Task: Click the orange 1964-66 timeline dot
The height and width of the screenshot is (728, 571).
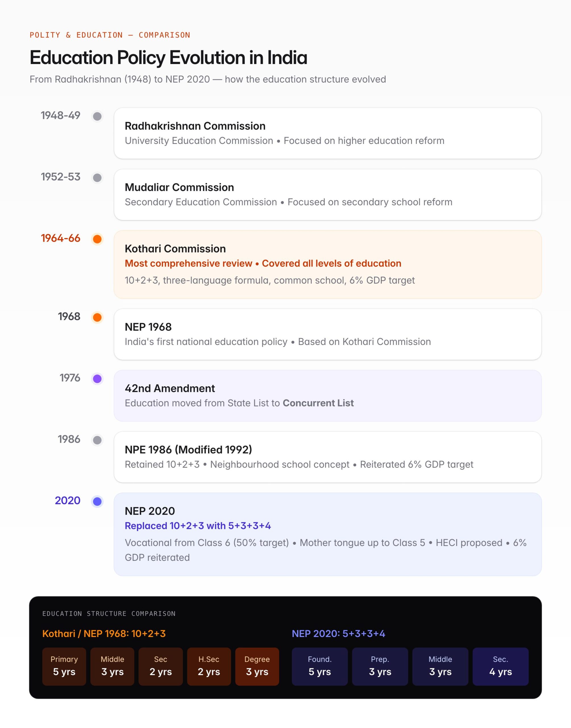Action: pos(97,239)
